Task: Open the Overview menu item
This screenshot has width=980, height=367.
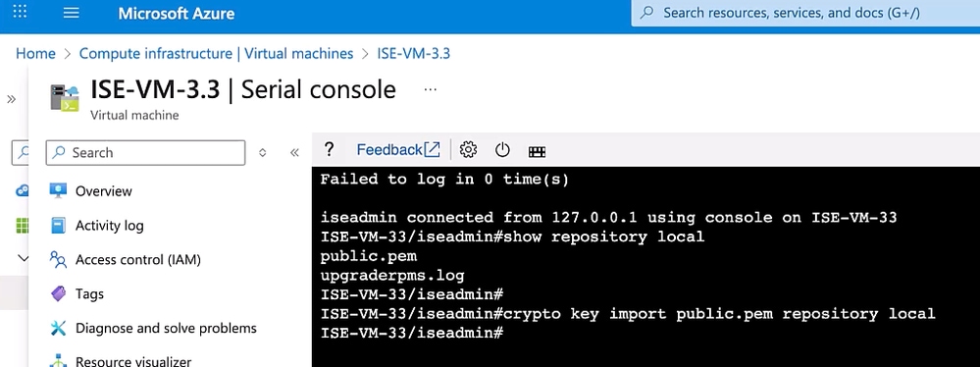Action: tap(104, 190)
